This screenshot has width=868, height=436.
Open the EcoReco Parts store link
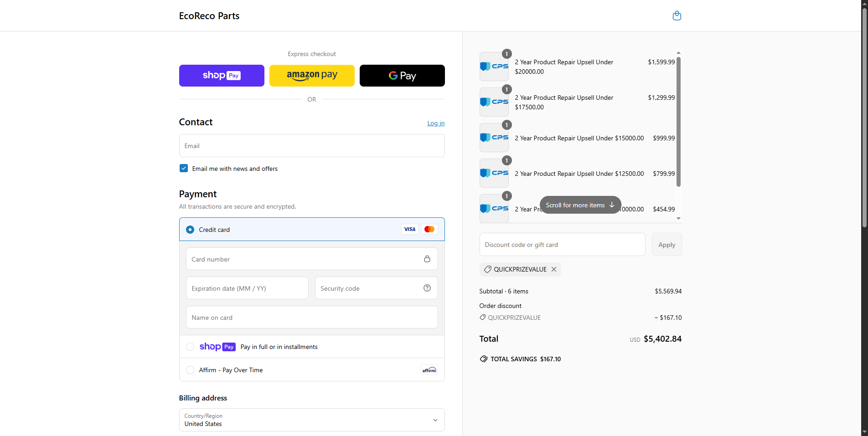point(209,16)
